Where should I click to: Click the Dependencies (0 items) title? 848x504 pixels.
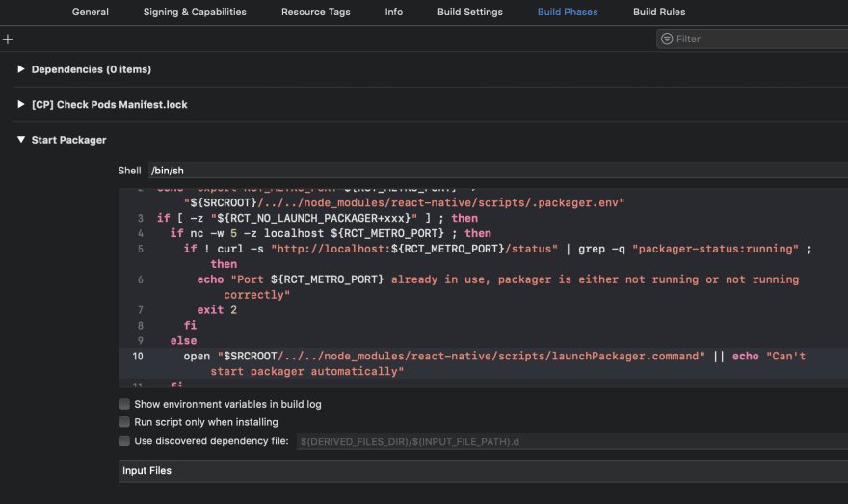point(92,69)
